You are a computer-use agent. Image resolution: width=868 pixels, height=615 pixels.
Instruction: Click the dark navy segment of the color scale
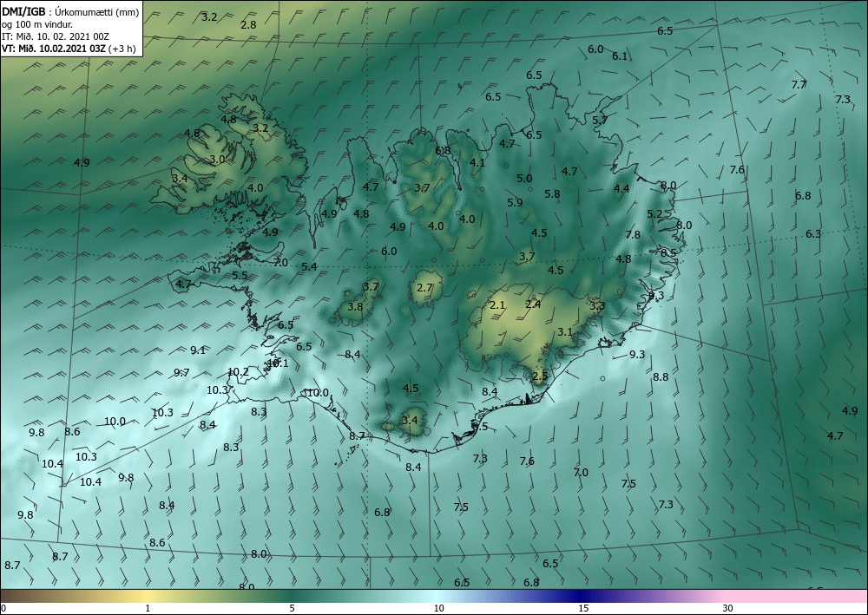(x=582, y=596)
